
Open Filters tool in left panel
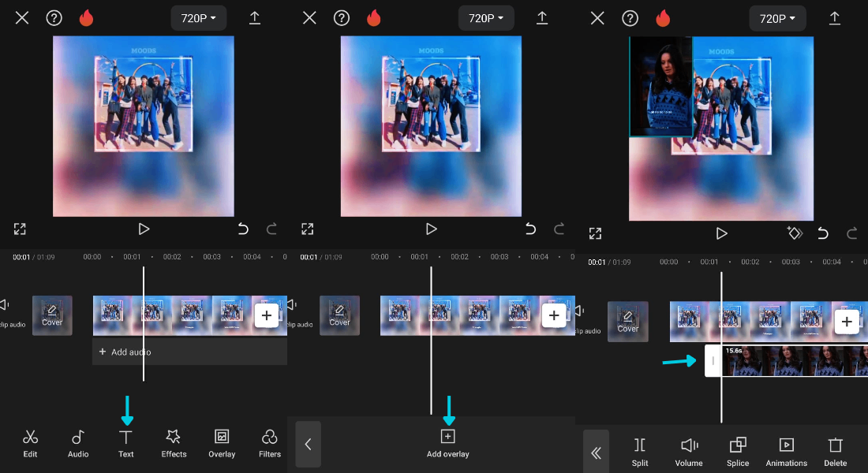270,444
